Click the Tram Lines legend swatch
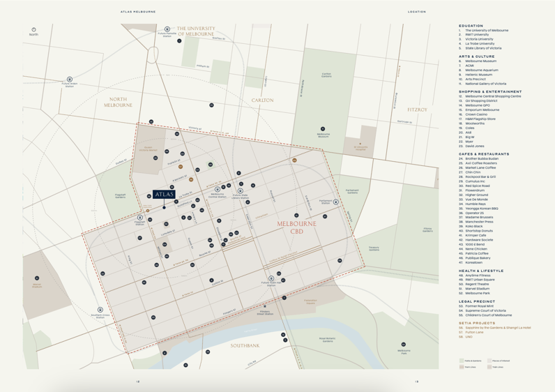Screen dimensions: 555x392 click(x=461, y=367)
